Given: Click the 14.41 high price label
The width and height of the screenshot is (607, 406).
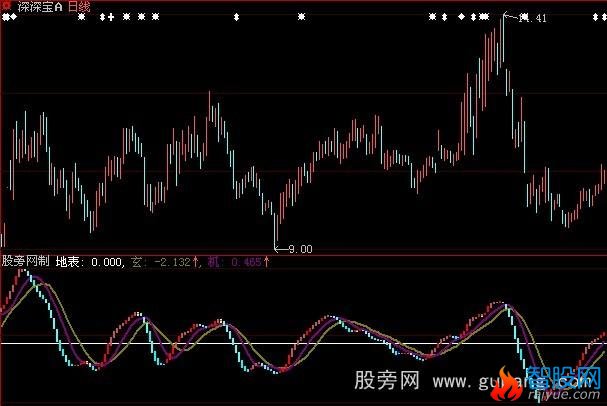Looking at the screenshot, I should coord(533,18).
